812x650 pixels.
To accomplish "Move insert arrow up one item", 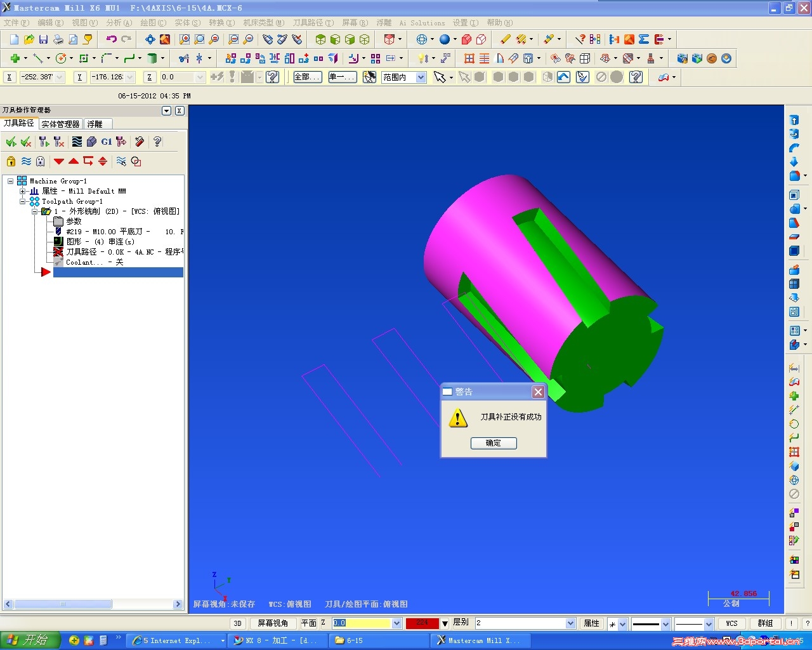I will click(74, 161).
